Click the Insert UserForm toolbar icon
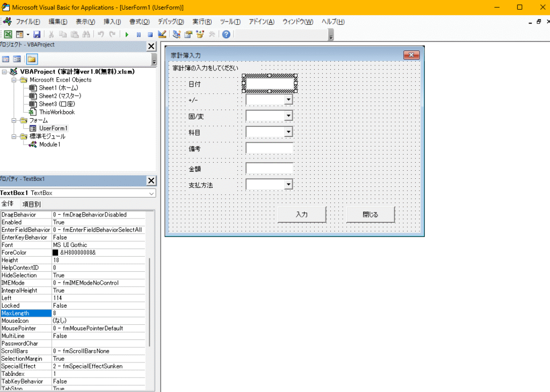 coord(20,34)
